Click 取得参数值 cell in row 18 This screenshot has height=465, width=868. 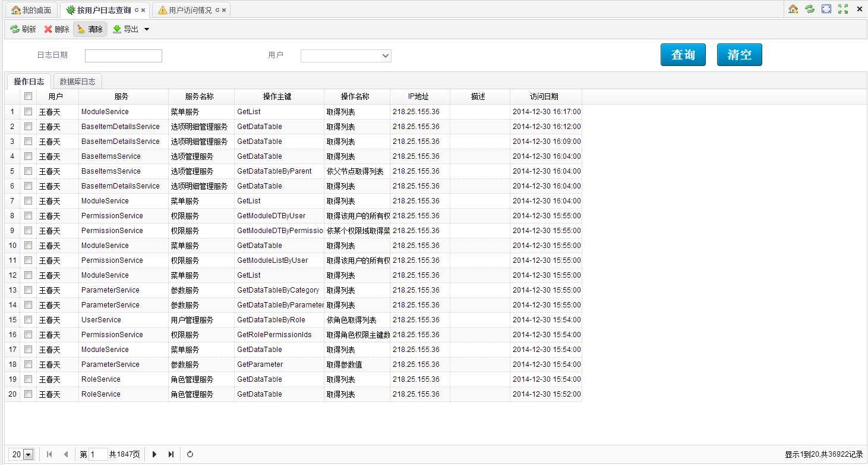(357, 365)
